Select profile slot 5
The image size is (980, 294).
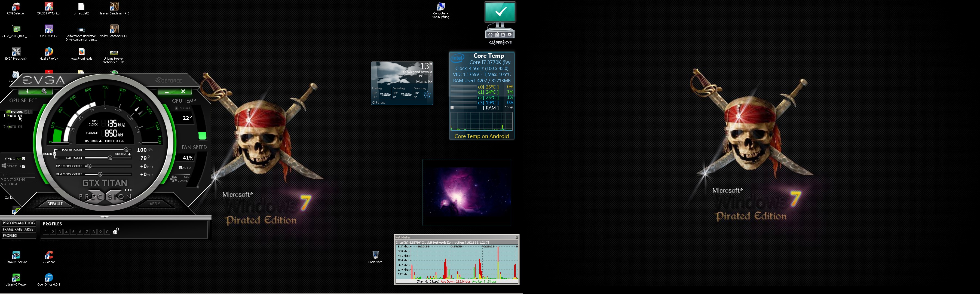pos(73,232)
